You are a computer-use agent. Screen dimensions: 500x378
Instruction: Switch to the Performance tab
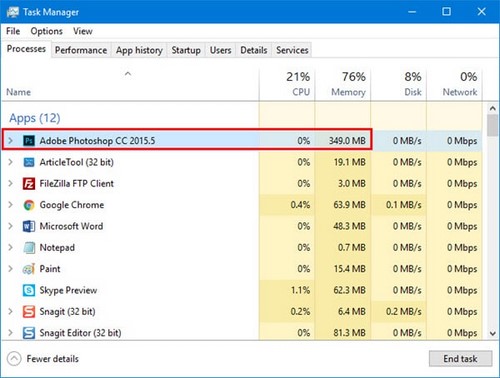click(x=81, y=50)
